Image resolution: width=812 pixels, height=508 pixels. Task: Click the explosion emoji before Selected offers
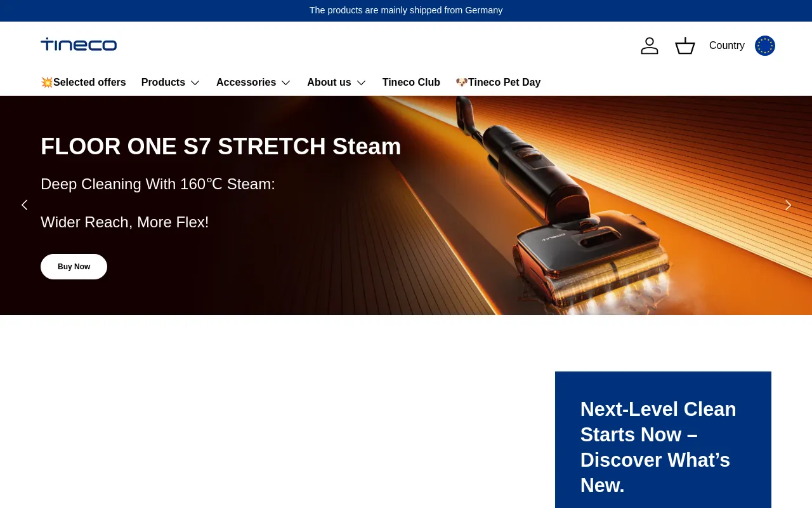47,83
